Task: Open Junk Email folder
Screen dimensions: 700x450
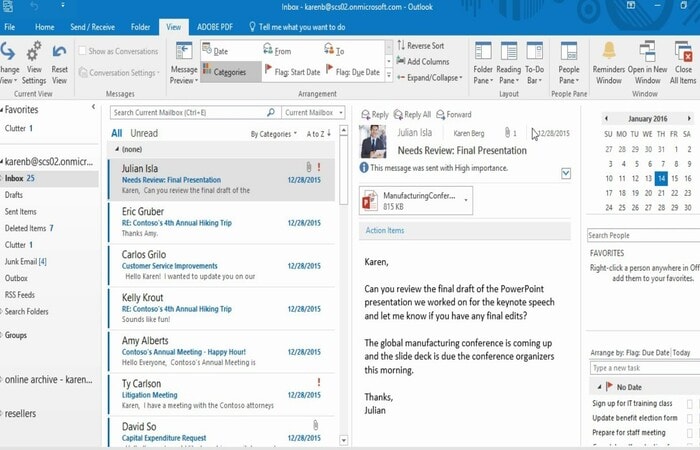Action: (25, 262)
